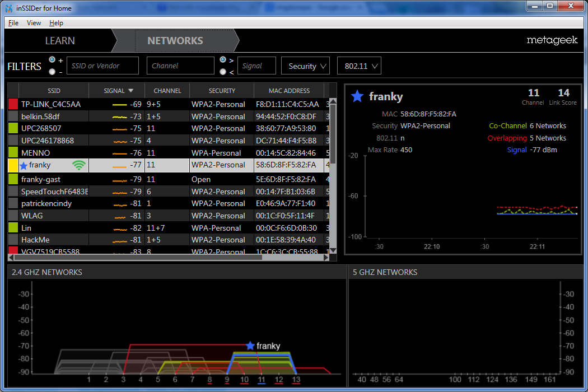Click the blue star next to franky in details panel
The width and height of the screenshot is (588, 392).
pos(357,96)
